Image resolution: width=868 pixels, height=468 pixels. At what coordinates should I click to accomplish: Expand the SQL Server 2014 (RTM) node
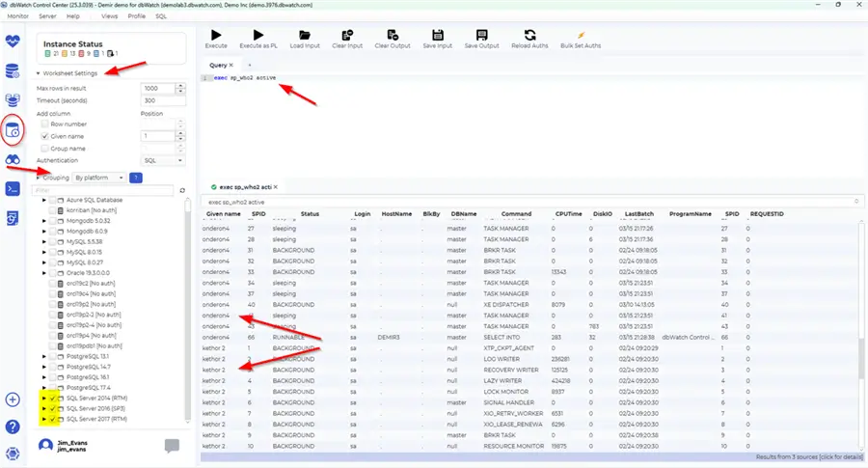click(44, 399)
